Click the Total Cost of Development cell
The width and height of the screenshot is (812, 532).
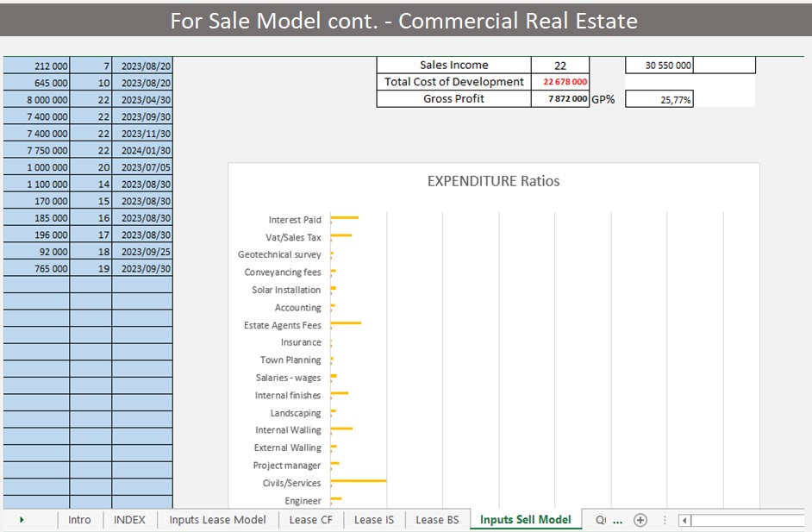(x=453, y=82)
